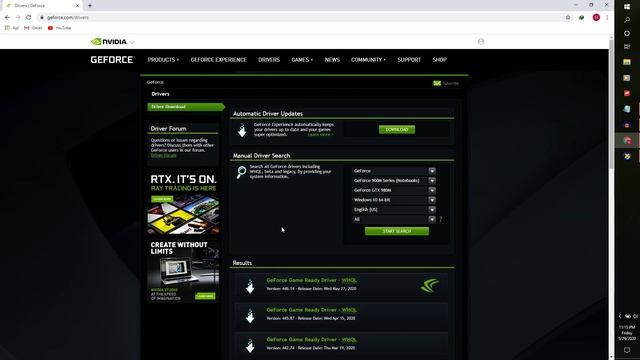Image resolution: width=640 pixels, height=360 pixels.
Task: Reload the page with browser refresh icon
Action: 29,18
